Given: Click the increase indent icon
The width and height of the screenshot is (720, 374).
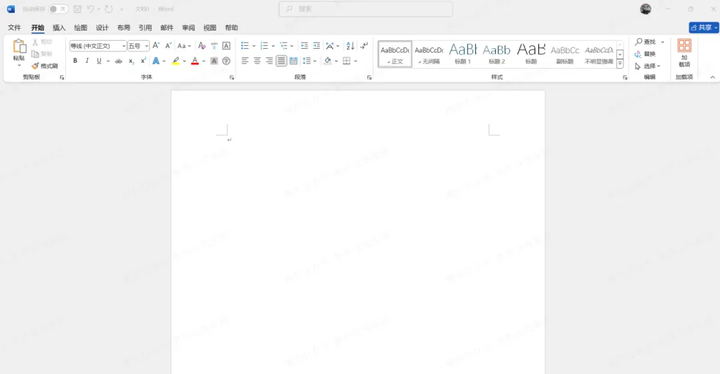Looking at the screenshot, I should (x=316, y=45).
